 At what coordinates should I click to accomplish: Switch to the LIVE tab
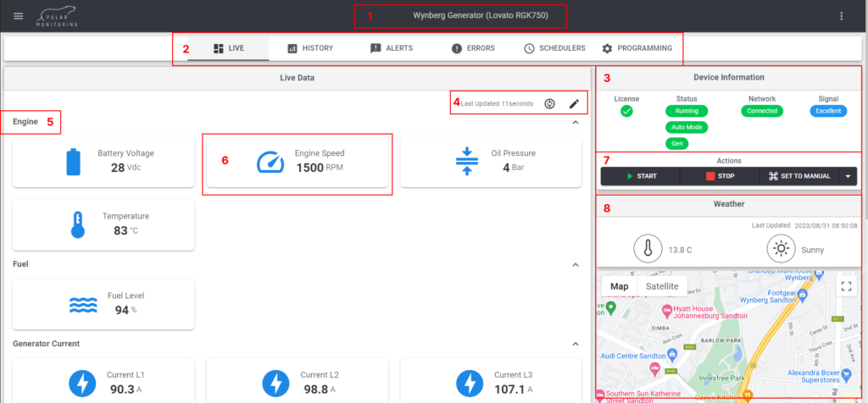[x=228, y=48]
